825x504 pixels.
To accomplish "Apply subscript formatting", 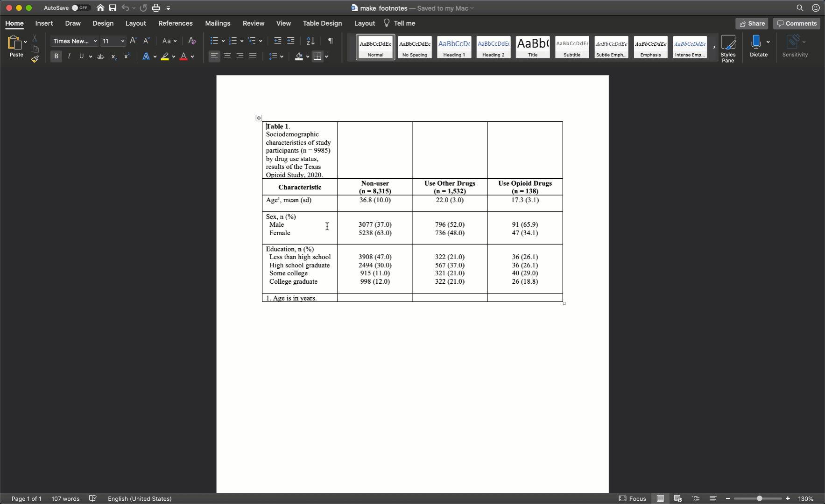I will click(x=113, y=56).
